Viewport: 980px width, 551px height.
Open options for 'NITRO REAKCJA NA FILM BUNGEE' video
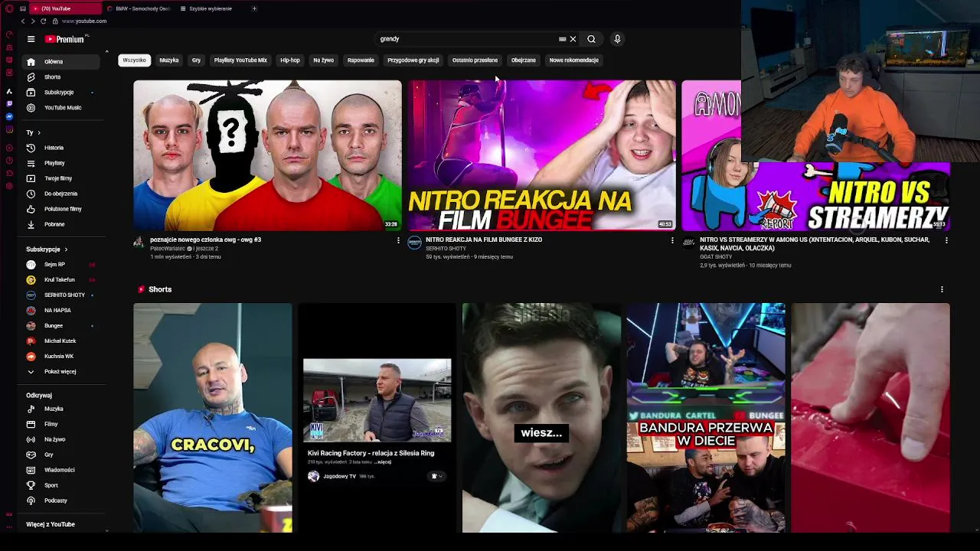pos(672,240)
